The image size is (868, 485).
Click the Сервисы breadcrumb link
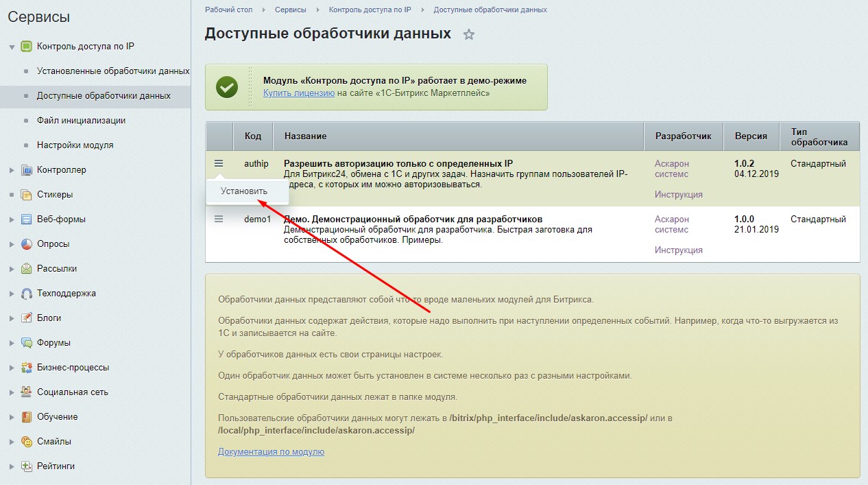click(291, 10)
